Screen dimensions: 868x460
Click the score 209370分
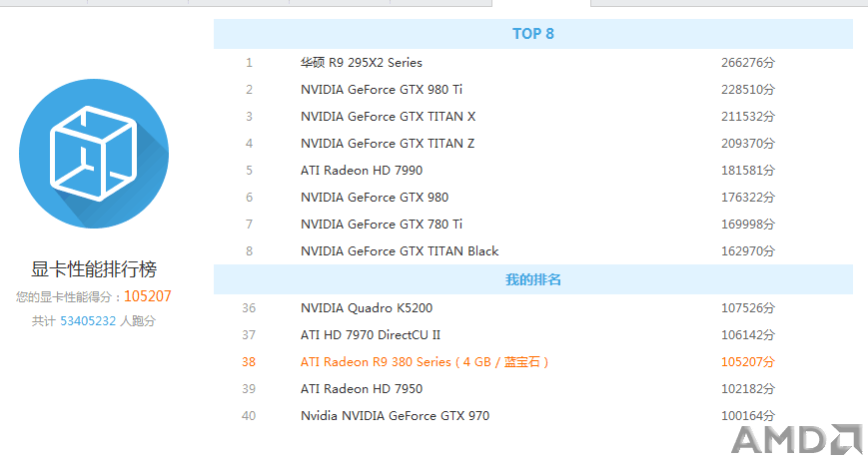[x=748, y=144]
